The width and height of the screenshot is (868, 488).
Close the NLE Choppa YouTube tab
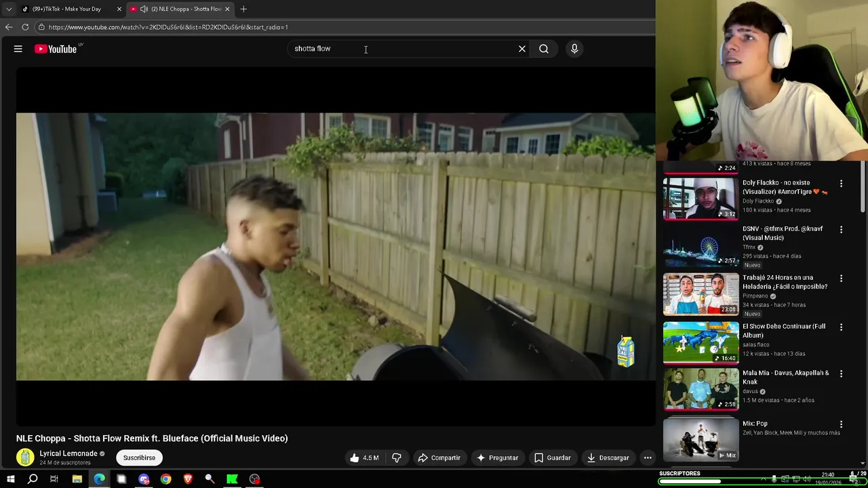[227, 9]
